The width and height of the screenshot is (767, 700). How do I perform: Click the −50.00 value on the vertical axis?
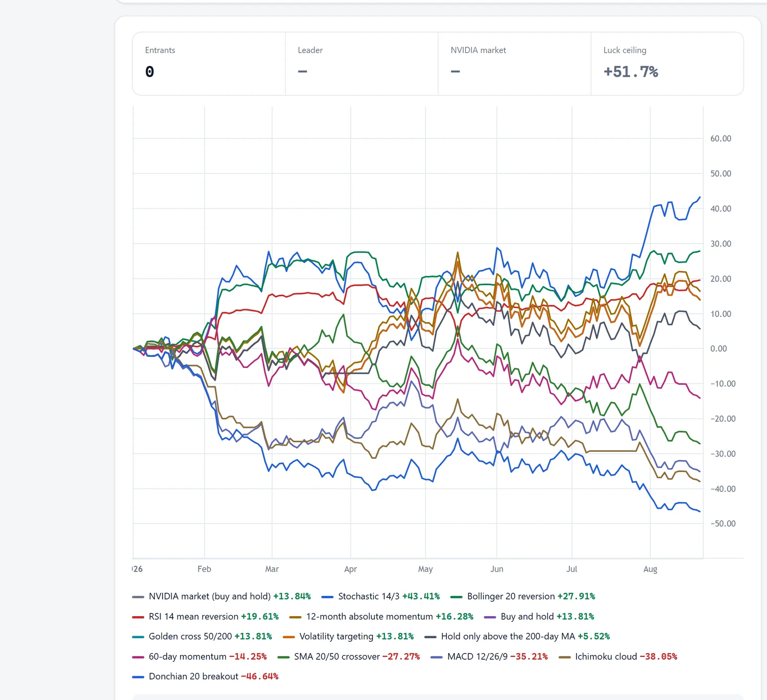tap(723, 524)
